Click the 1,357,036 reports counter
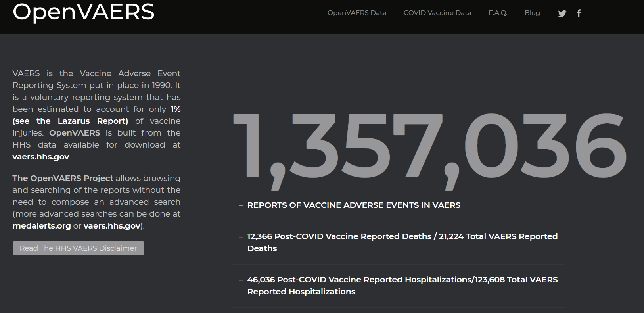Viewport: 644px width, 313px height. (430, 152)
